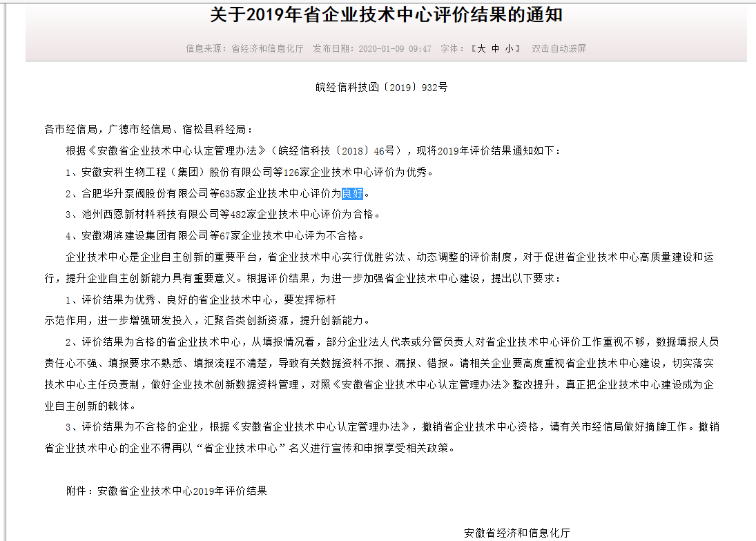Click the line about 安徽湖滨建设集团有限公司
The width and height of the screenshot is (756, 541).
point(215,235)
